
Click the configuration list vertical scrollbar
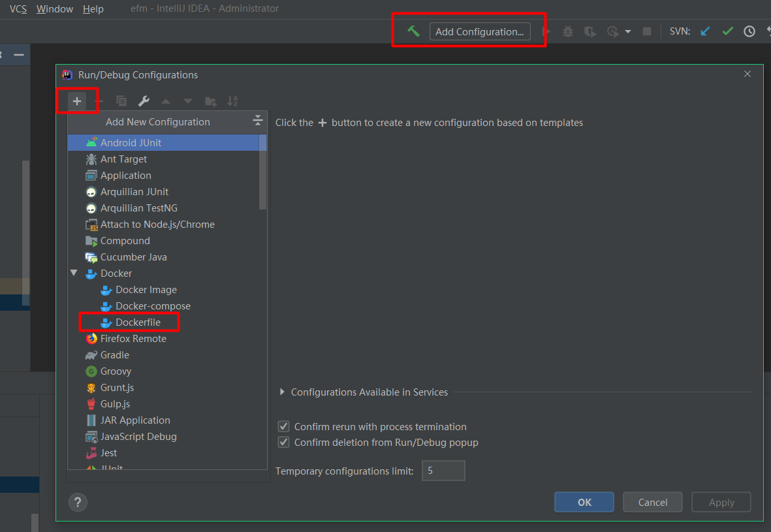pyautogui.click(x=263, y=172)
